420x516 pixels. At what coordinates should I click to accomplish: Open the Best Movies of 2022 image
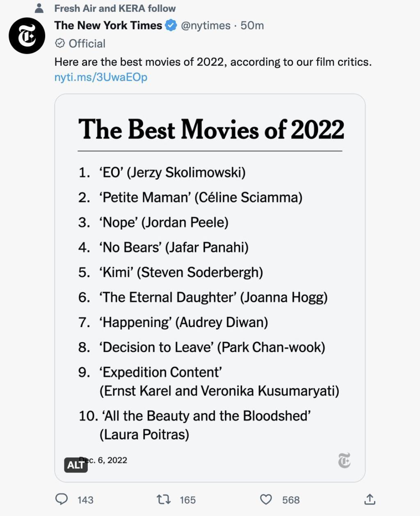coord(210,287)
